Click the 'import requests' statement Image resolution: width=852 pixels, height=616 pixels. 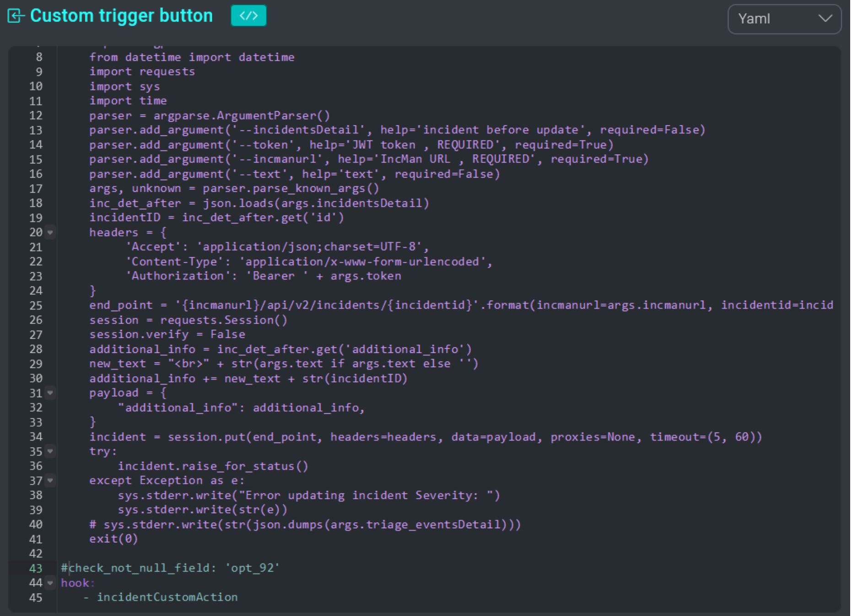point(142,71)
